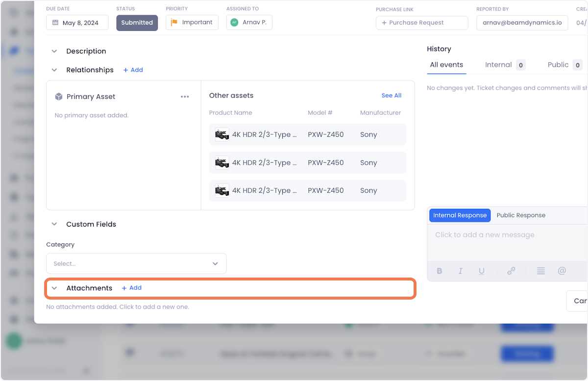The height and width of the screenshot is (381, 588).
Task: Open the third 4K HDR camera asset thumbnail
Action: click(222, 190)
